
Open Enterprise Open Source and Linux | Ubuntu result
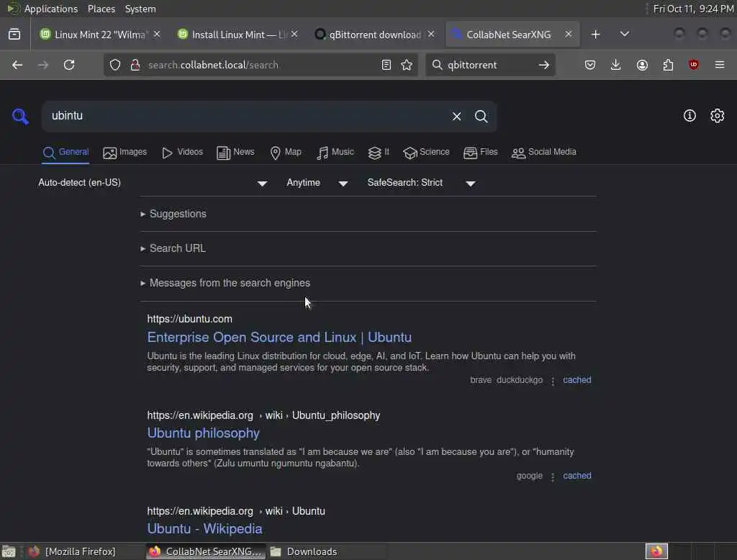pos(279,338)
